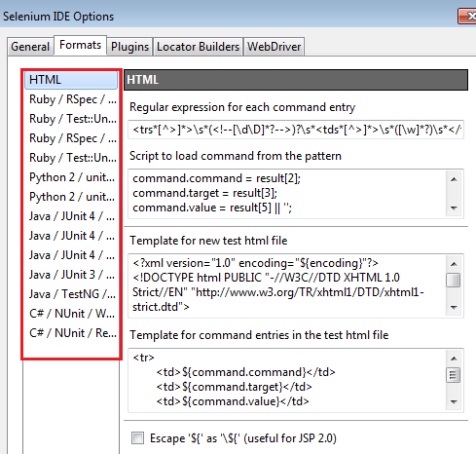This screenshot has height=454, width=476.
Task: Click the 'Template for new test html file' label
Action: click(x=208, y=241)
